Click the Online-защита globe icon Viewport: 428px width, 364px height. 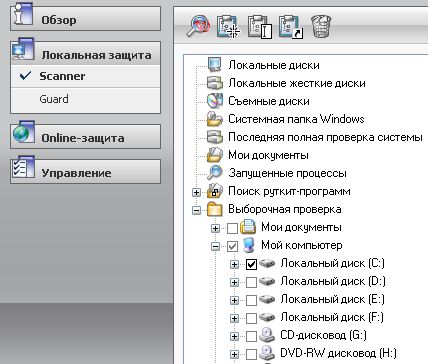(x=24, y=132)
